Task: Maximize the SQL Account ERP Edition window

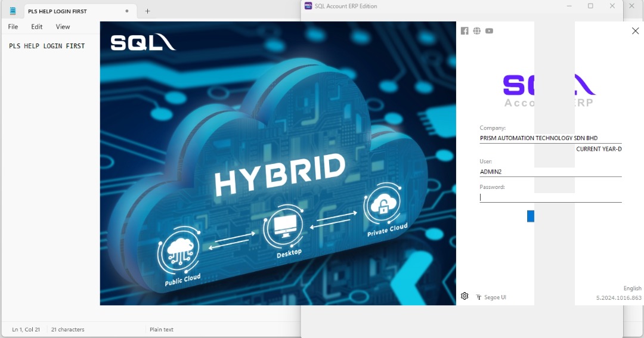Action: (x=590, y=6)
